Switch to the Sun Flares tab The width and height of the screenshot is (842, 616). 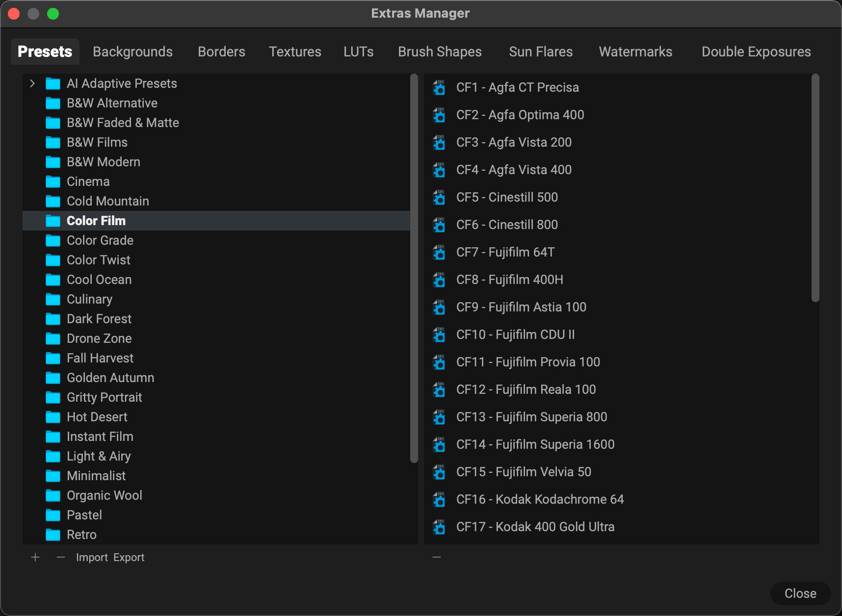point(541,51)
